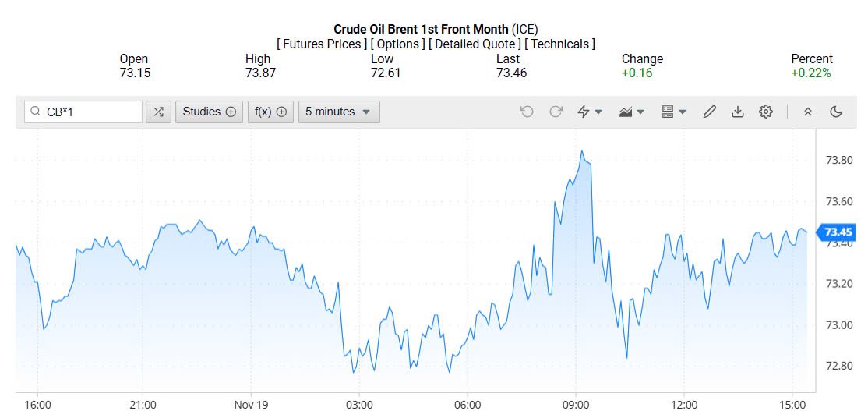The height and width of the screenshot is (411, 868).
Task: View the Technicals page
Action: coord(559,44)
